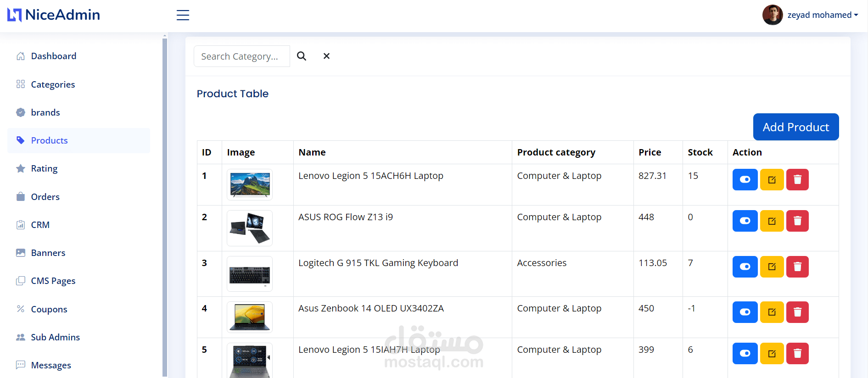The image size is (868, 378).
Task: Click the Dashboard house icon
Action: 21,56
